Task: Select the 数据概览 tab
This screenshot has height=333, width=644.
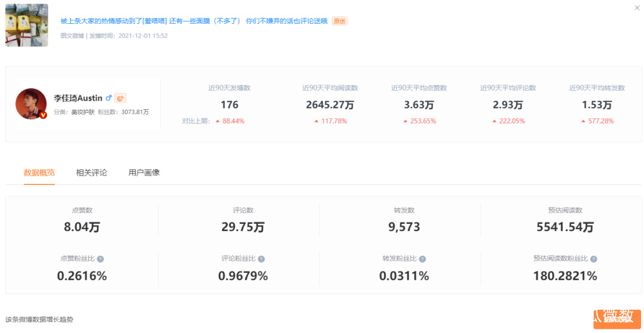Action: 39,172
